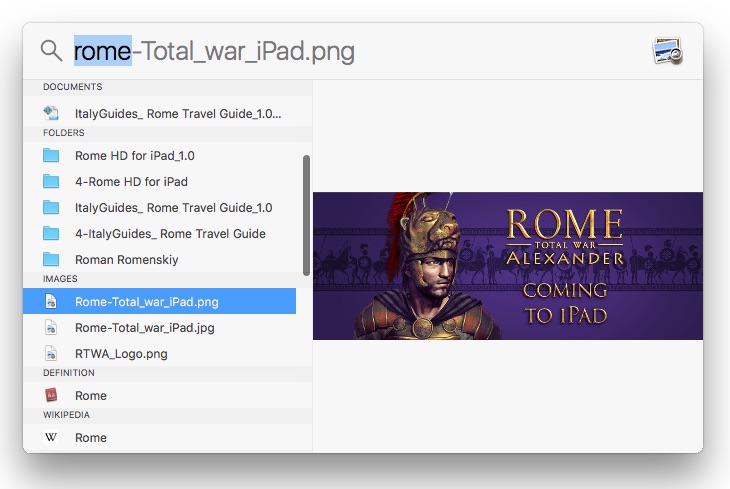This screenshot has height=489, width=730.
Task: Click the results list scrollbar
Action: coord(306,214)
